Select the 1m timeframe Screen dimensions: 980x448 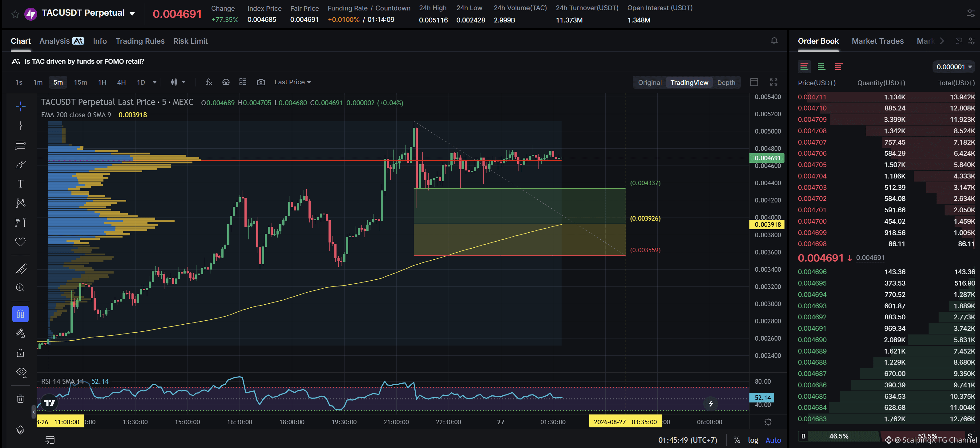(x=38, y=82)
